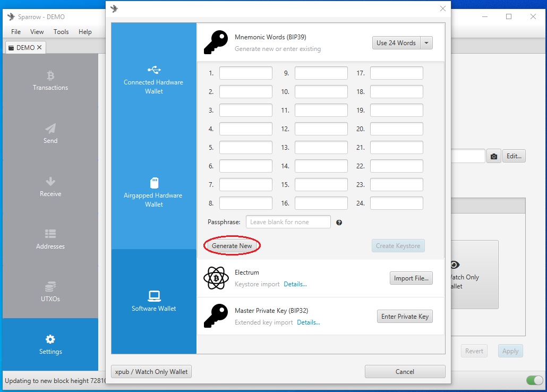Screen dimensions: 547x392
Task: Focus mnemonic word field 17
Action: 396,73
